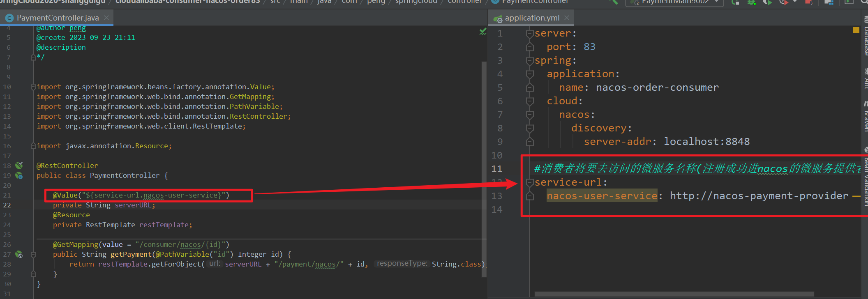Collapse the server: YAML block

pos(530,33)
